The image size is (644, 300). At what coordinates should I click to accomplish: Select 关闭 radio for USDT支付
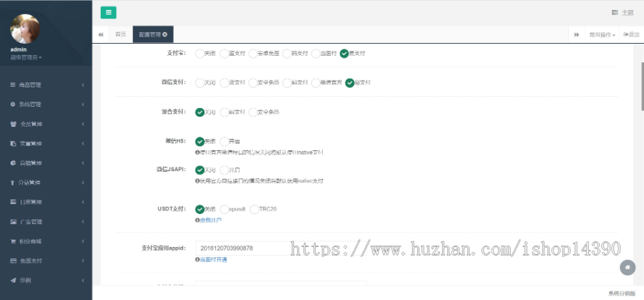[200, 210]
